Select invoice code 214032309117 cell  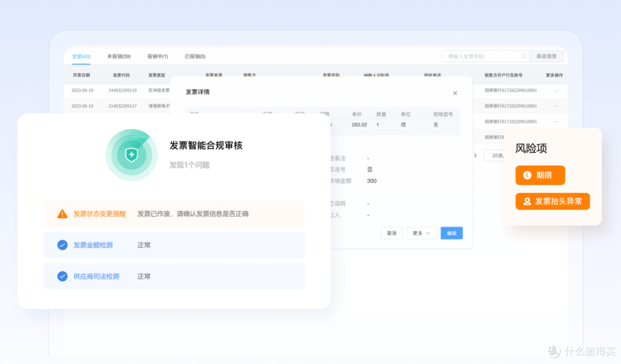tap(123, 106)
